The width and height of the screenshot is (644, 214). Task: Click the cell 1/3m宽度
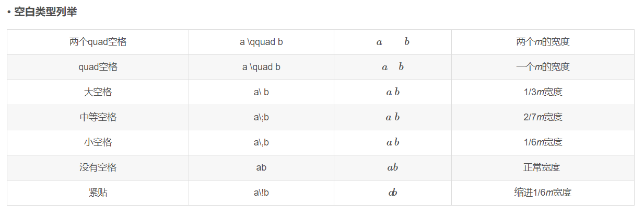(x=543, y=92)
